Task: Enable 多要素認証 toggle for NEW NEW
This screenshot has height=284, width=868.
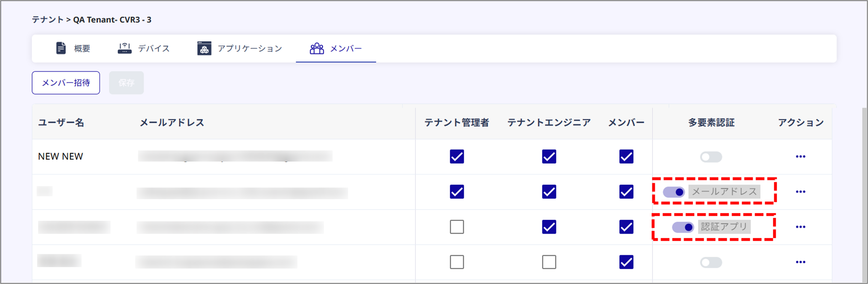Action: coord(711,157)
